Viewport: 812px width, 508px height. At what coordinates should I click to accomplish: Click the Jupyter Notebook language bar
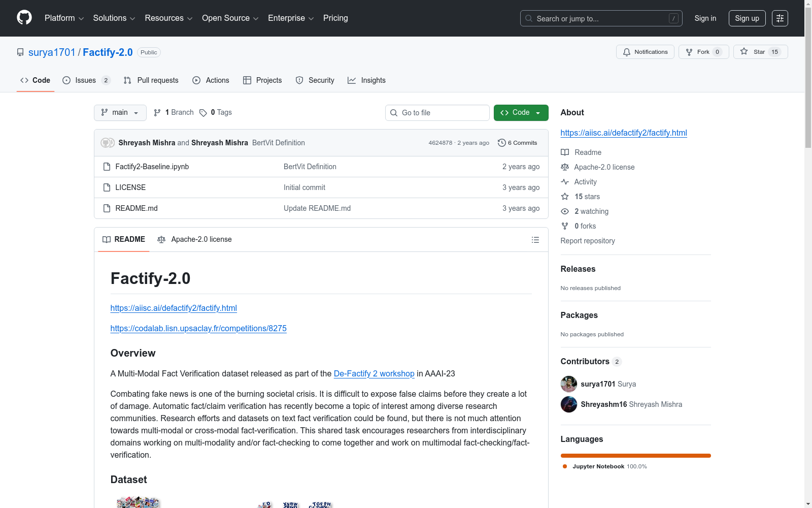click(x=636, y=456)
